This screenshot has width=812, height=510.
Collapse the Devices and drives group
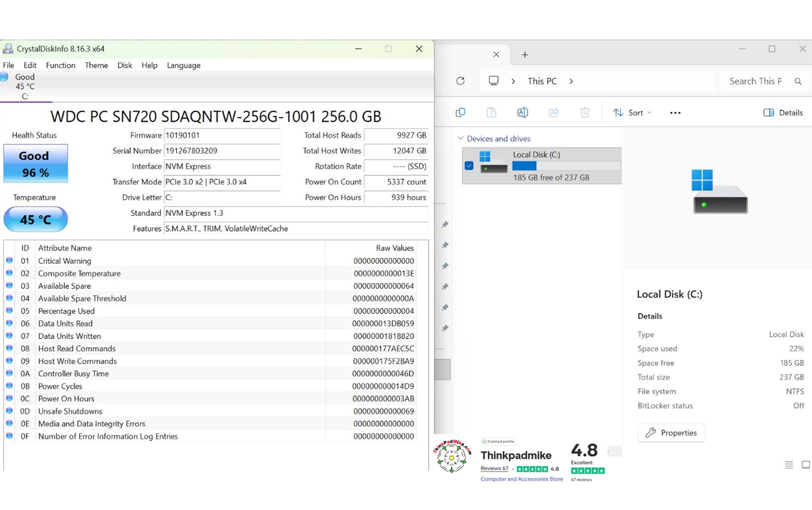[x=461, y=138]
